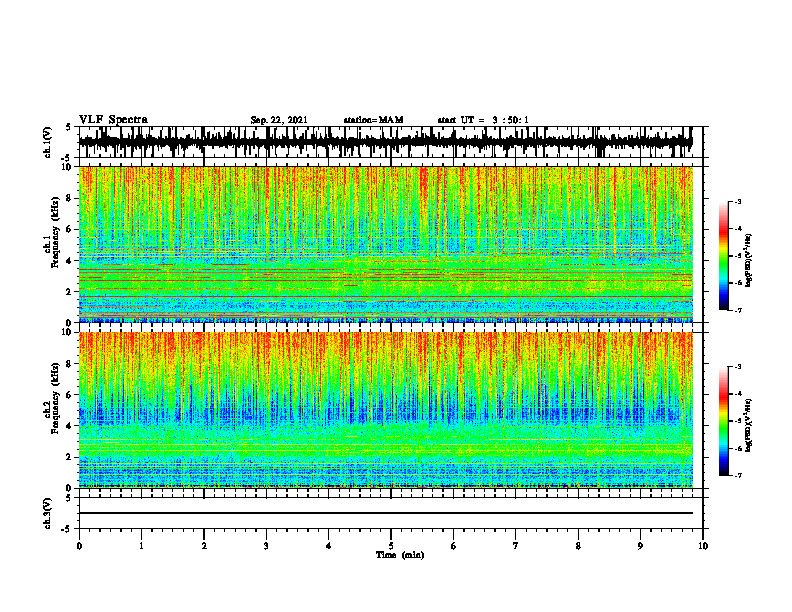792x612 pixels.
Task: Click inside the ch.1 spectrogram panel
Action: [x=385, y=244]
